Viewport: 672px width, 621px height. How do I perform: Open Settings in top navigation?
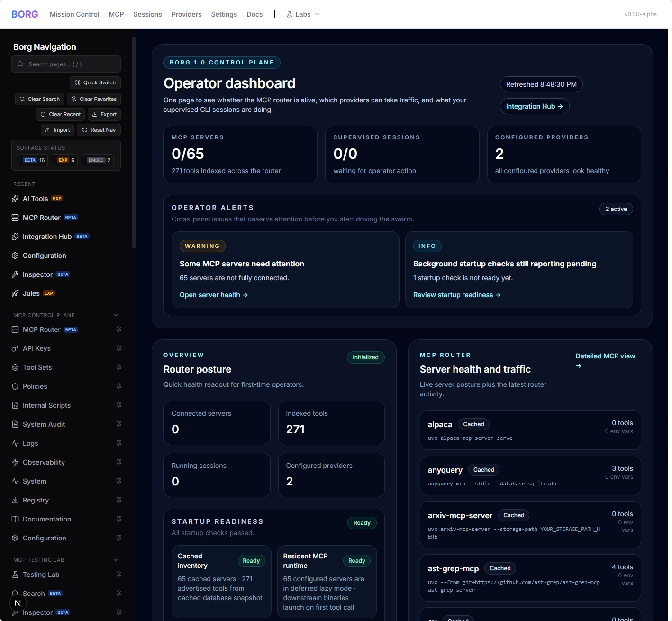pos(224,14)
